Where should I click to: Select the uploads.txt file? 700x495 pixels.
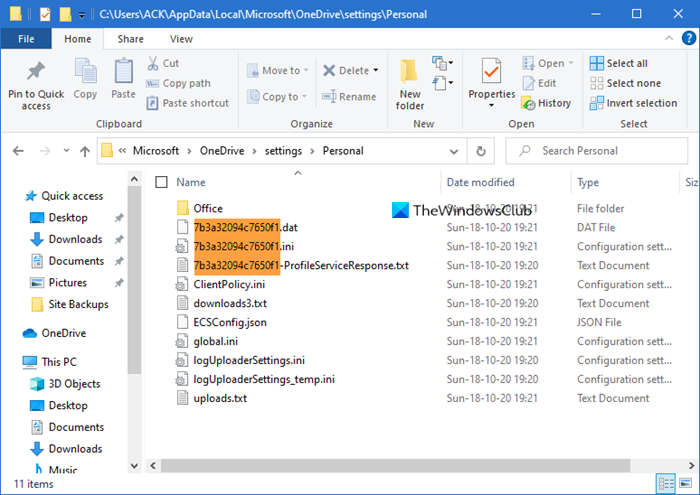(220, 398)
